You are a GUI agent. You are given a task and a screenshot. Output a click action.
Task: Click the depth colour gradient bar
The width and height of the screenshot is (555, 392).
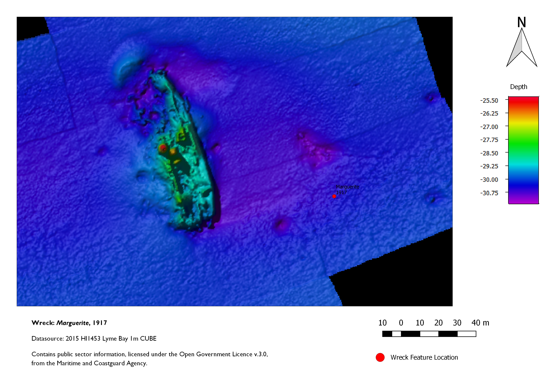(523, 150)
